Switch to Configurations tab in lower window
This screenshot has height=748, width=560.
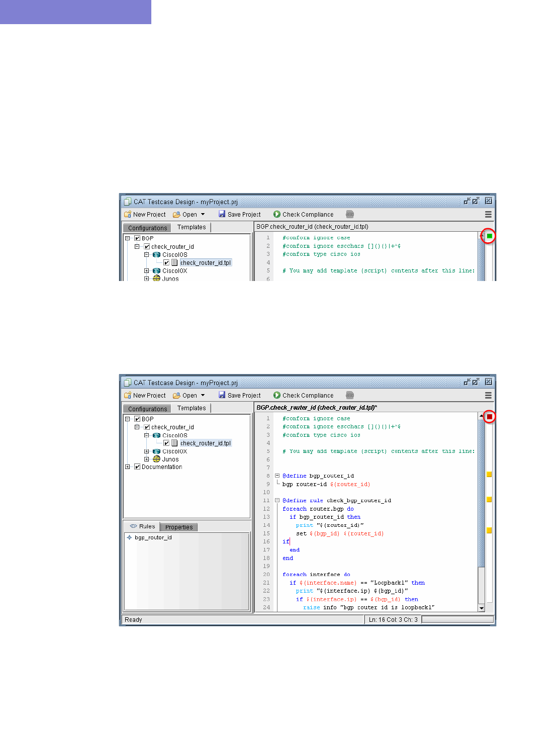[147, 409]
